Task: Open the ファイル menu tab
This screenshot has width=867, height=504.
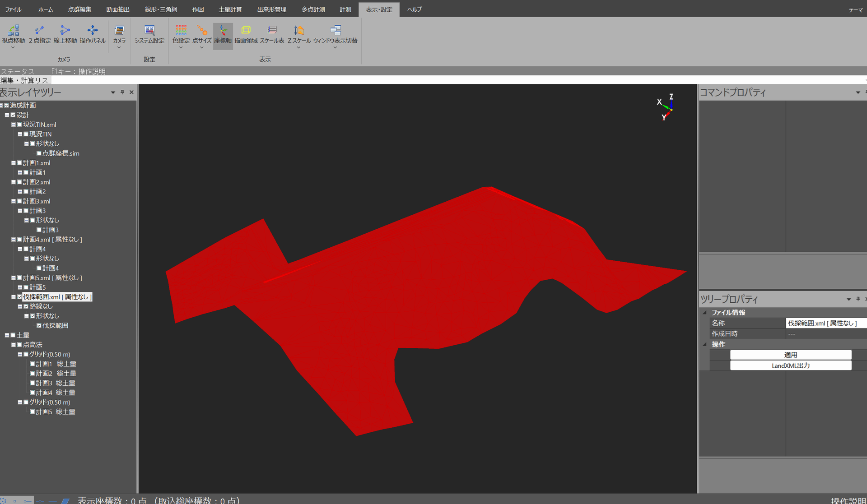Action: click(x=13, y=9)
